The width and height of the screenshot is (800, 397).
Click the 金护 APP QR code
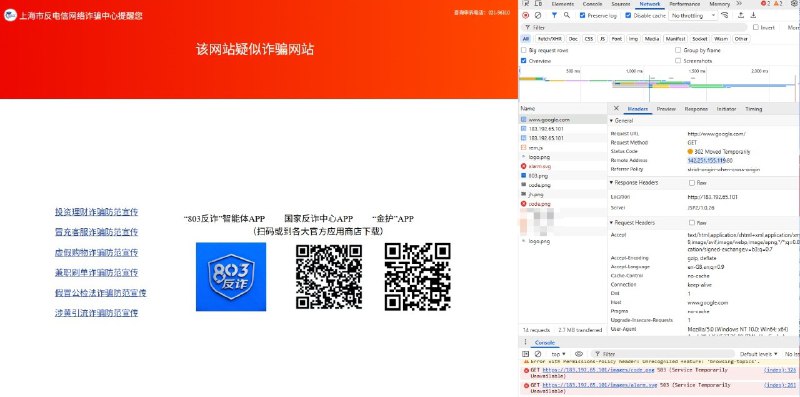coord(417,276)
